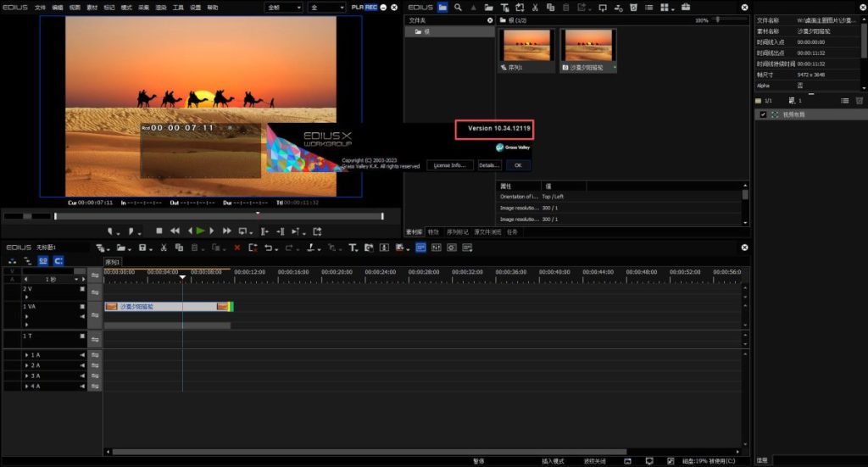Click the Save project disk icon on the timeline

click(x=142, y=247)
